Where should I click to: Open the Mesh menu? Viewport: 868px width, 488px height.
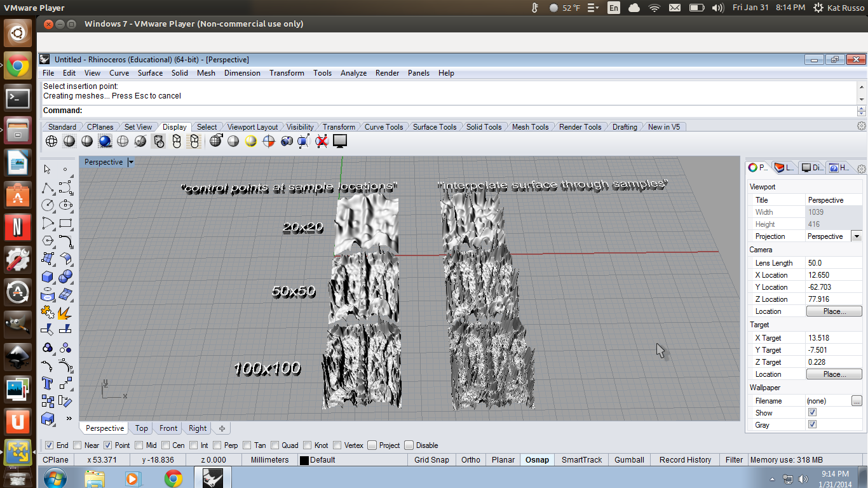point(206,73)
